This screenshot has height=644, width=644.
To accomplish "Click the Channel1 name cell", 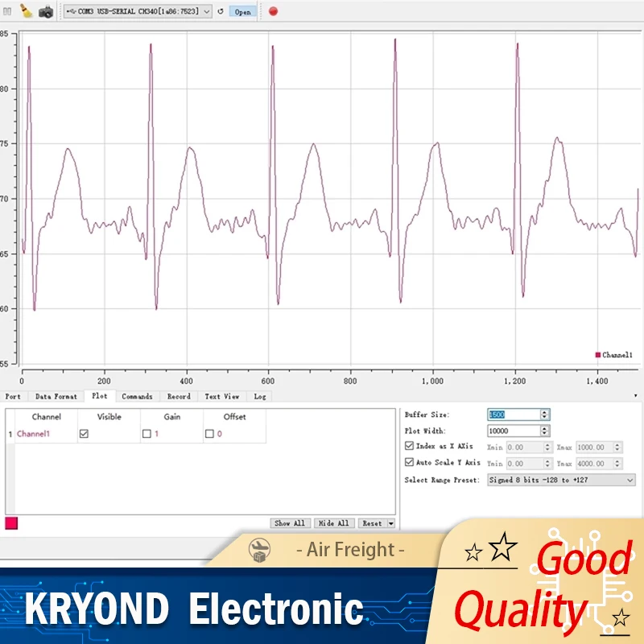I will pyautogui.click(x=46, y=434).
